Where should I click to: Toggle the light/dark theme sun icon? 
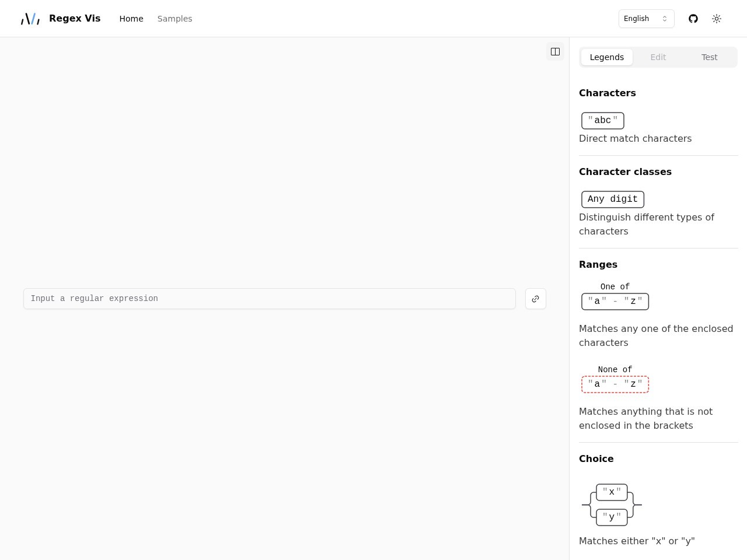(717, 19)
